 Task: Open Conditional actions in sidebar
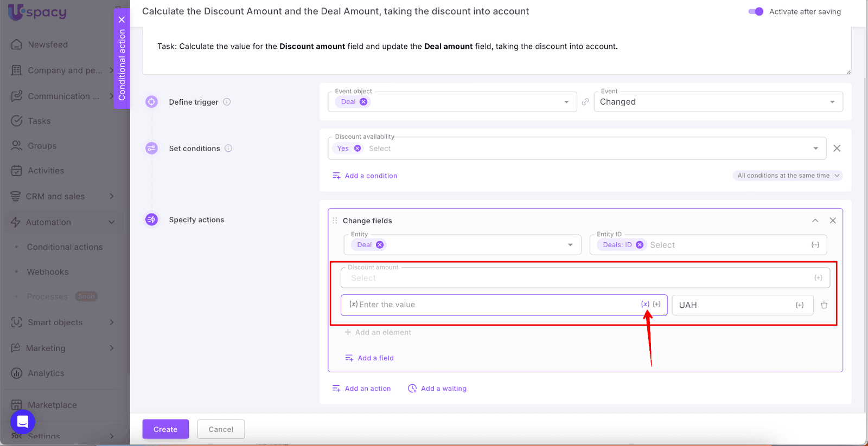(65, 247)
